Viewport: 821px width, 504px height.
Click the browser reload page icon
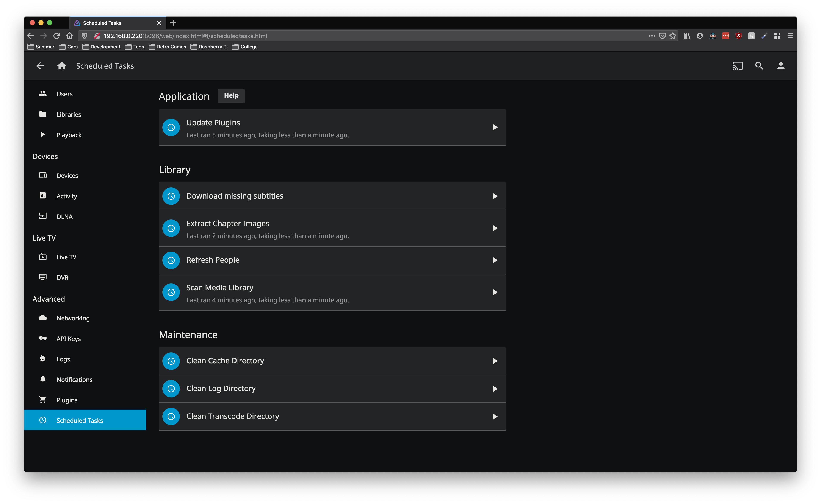pyautogui.click(x=56, y=36)
